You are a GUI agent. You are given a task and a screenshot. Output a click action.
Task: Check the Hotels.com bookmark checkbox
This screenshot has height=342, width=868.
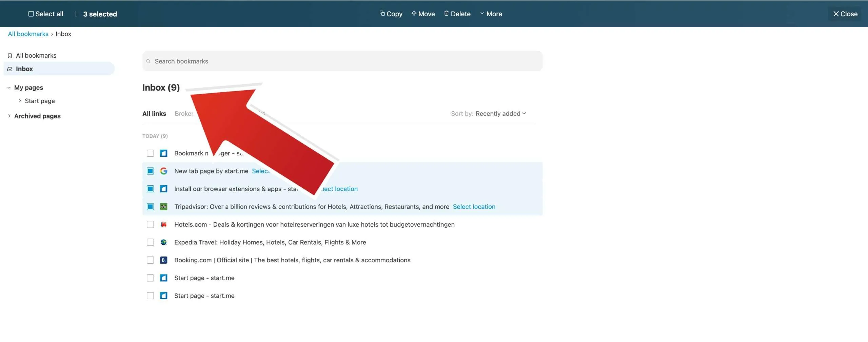click(x=150, y=224)
